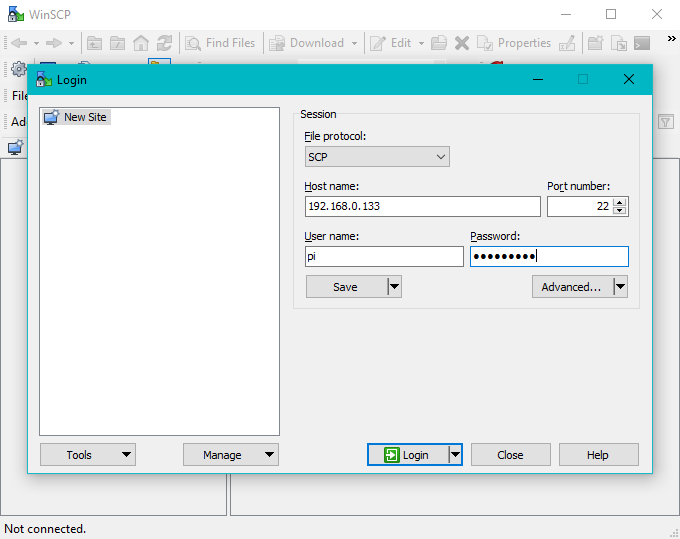
Task: Close the Login dialog with Close button
Action: tap(511, 454)
